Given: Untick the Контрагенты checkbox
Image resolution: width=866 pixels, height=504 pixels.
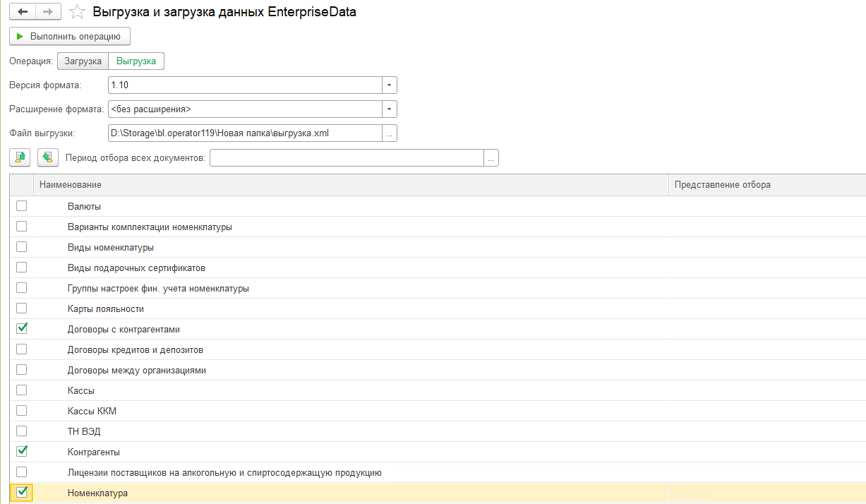Looking at the screenshot, I should (21, 450).
